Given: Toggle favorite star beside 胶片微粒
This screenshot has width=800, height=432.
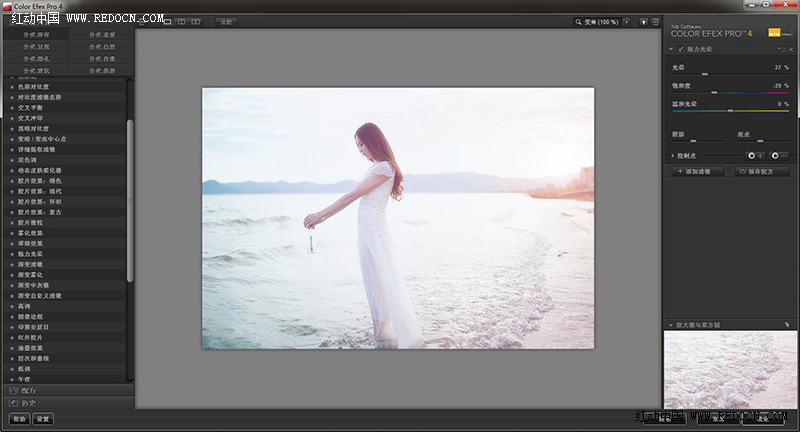Looking at the screenshot, I should coord(12,222).
